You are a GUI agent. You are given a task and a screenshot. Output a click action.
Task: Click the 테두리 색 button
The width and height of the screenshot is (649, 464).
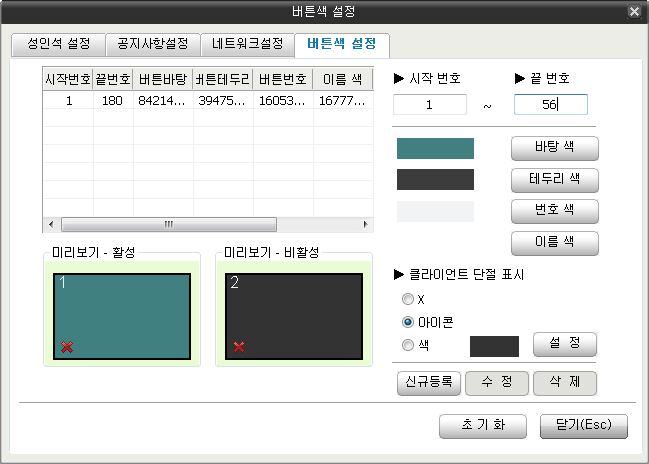tap(555, 180)
